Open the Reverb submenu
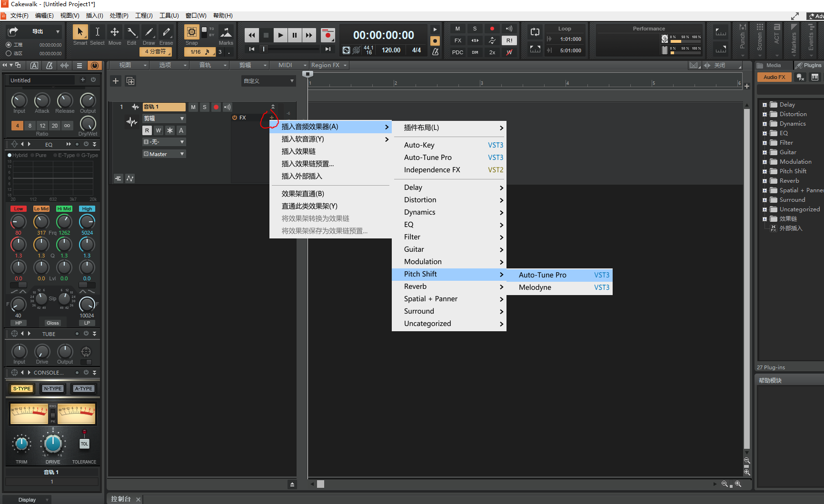Image resolution: width=824 pixels, height=504 pixels. (449, 287)
